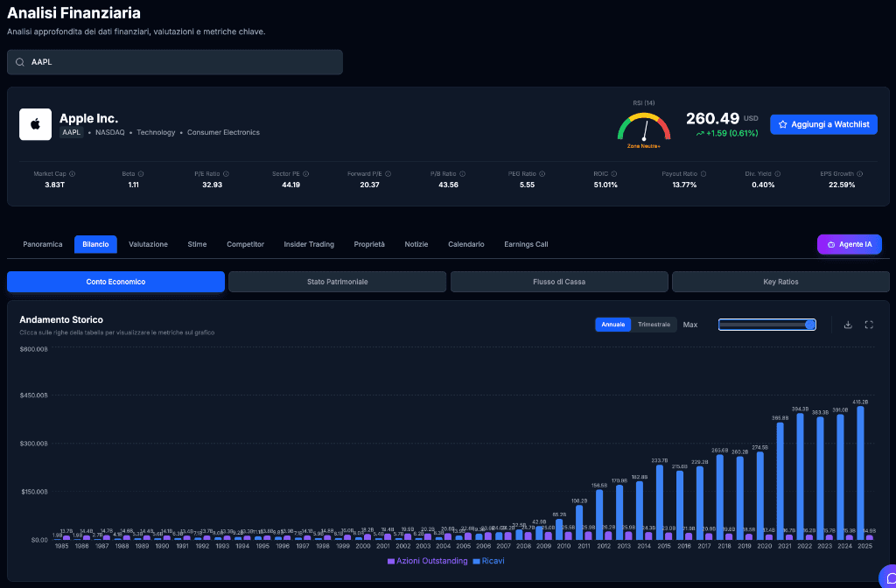Click the Market Cap info icon
896x588 pixels.
(x=72, y=174)
